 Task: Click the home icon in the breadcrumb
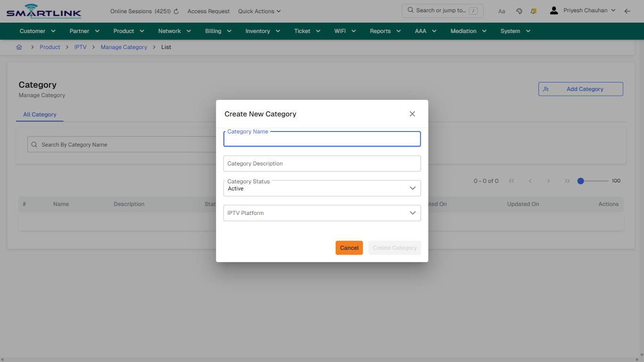[19, 47]
